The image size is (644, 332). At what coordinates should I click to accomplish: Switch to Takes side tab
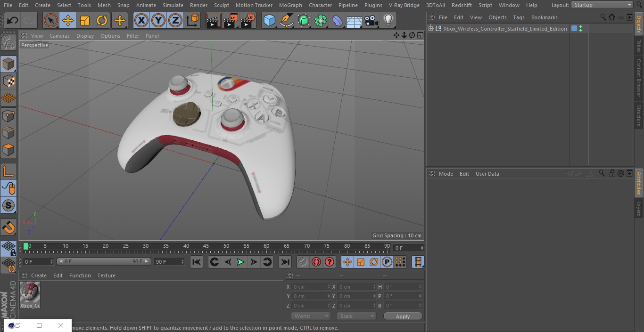point(639,46)
